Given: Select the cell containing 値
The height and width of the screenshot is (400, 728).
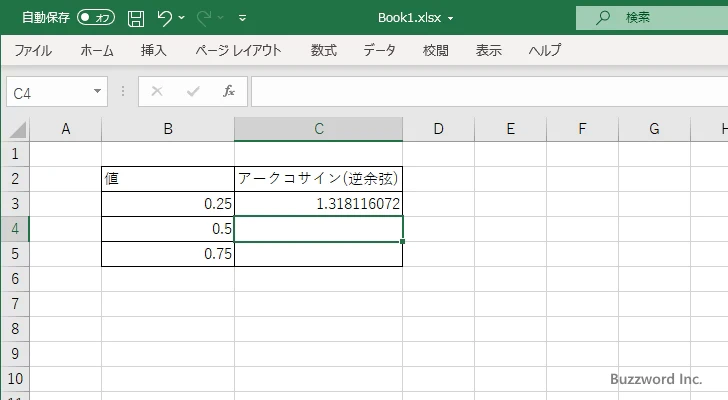Looking at the screenshot, I should pos(168,179).
